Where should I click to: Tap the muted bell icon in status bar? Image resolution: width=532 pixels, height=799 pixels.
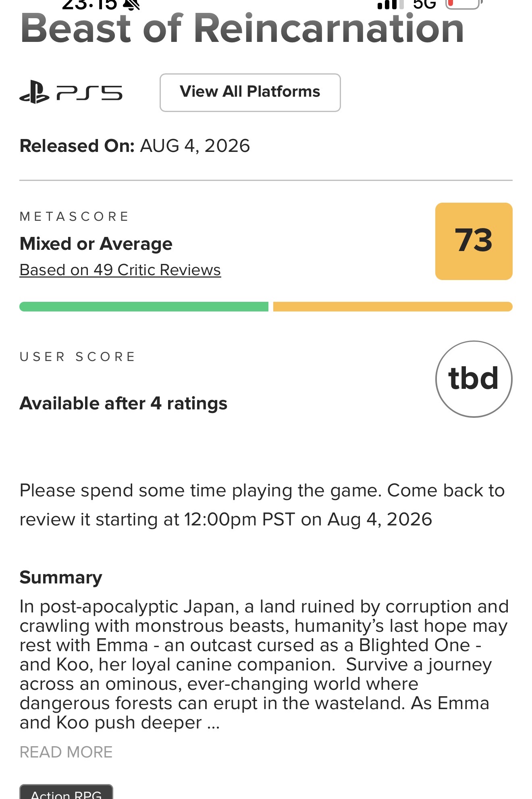[x=131, y=4]
